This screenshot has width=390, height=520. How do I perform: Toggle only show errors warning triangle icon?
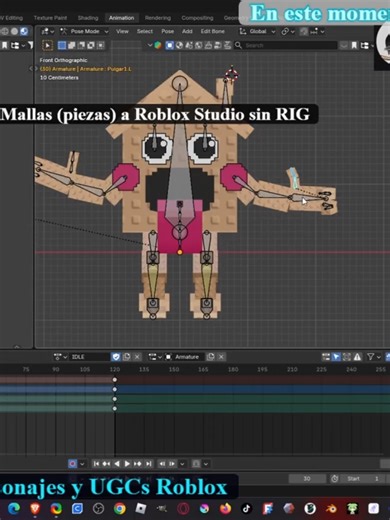tap(357, 357)
